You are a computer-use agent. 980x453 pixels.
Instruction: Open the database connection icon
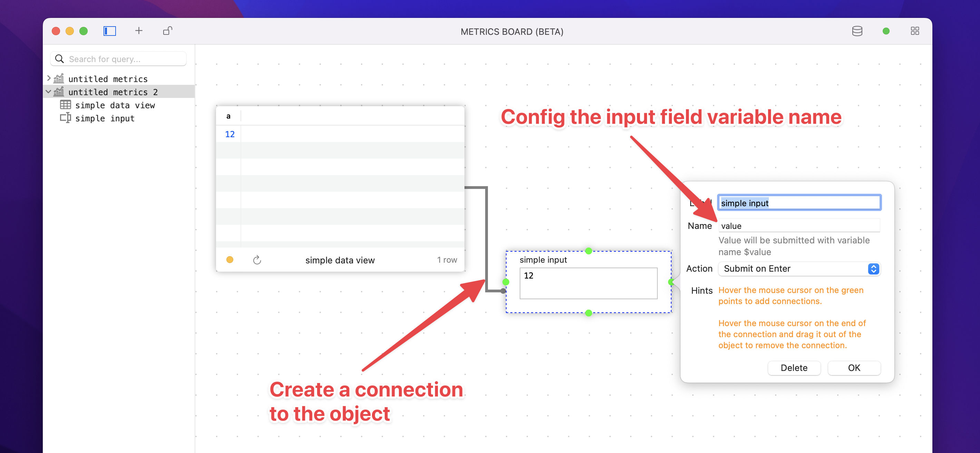coord(857,31)
